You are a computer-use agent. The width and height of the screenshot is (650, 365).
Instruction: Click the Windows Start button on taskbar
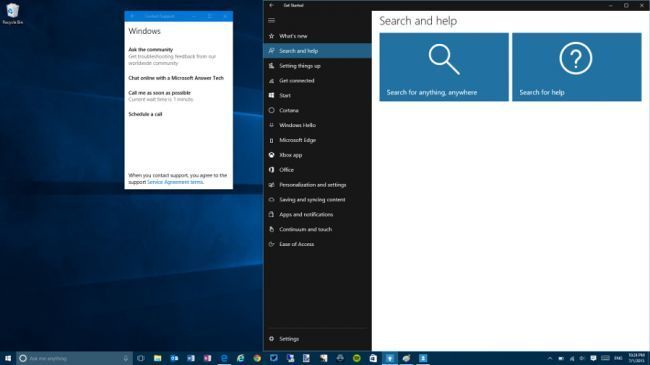click(8, 358)
